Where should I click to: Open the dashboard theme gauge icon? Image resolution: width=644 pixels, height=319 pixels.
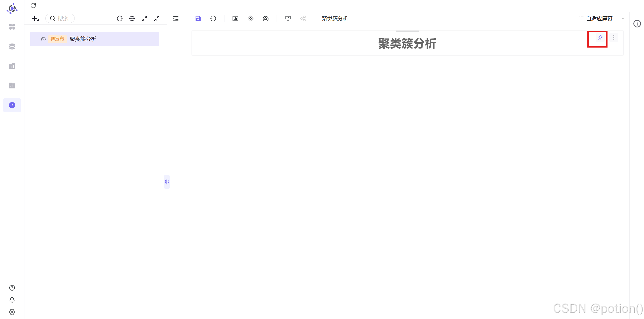point(266,18)
